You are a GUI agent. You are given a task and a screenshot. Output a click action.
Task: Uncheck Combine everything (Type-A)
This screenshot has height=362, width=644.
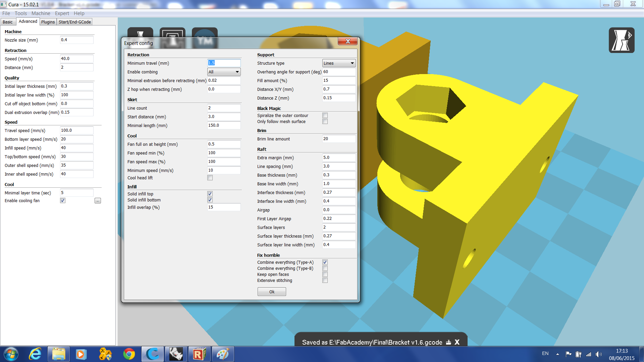[x=325, y=262]
